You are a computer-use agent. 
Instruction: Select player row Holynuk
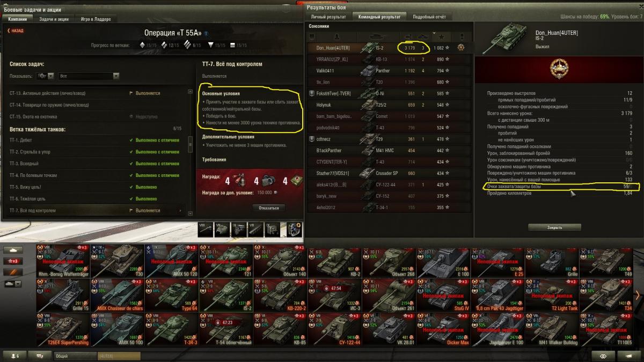click(389, 105)
